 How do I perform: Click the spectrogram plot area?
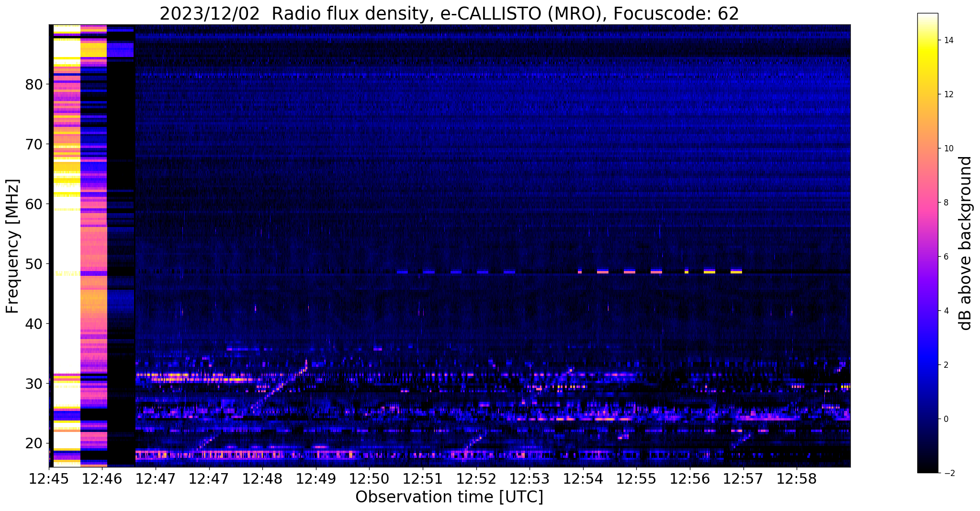point(450,246)
